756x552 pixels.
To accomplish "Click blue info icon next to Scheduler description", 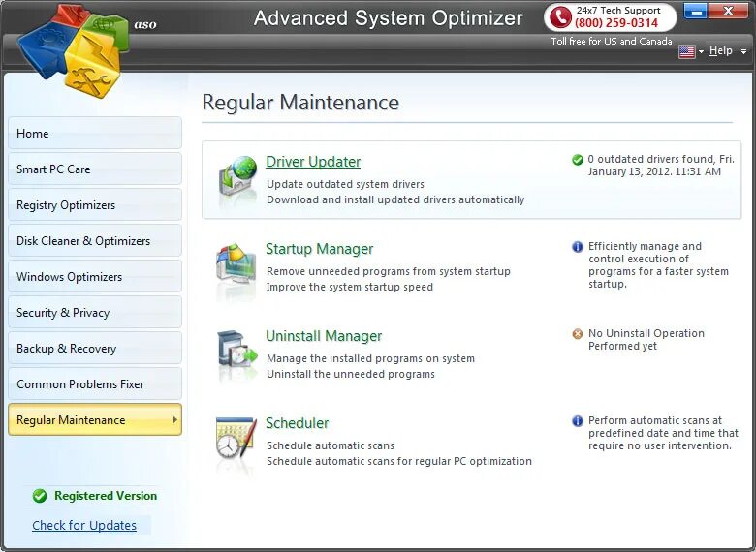I will click(x=577, y=421).
